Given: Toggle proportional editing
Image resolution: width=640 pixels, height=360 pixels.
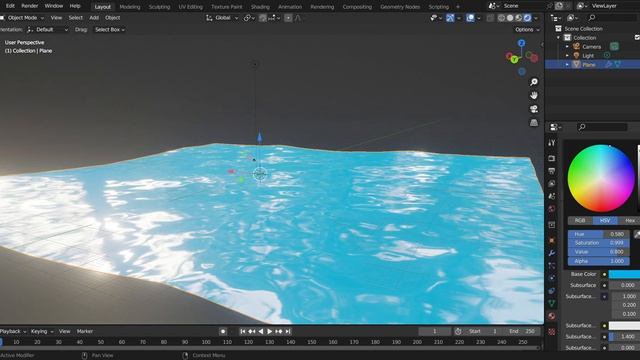Looking at the screenshot, I should click(x=288, y=18).
